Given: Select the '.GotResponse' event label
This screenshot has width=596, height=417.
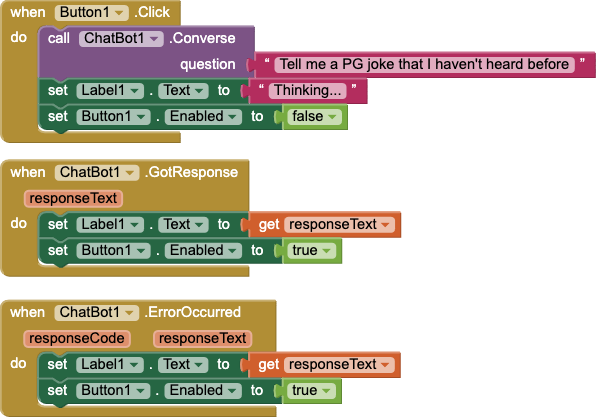Looking at the screenshot, I should pos(191,173).
